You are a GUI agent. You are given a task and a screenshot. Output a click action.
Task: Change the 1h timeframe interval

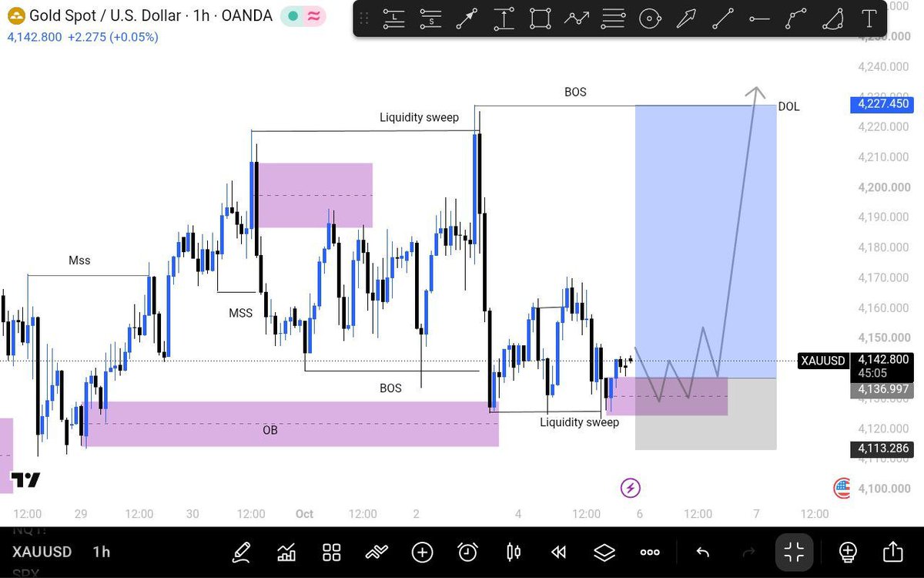[101, 552]
